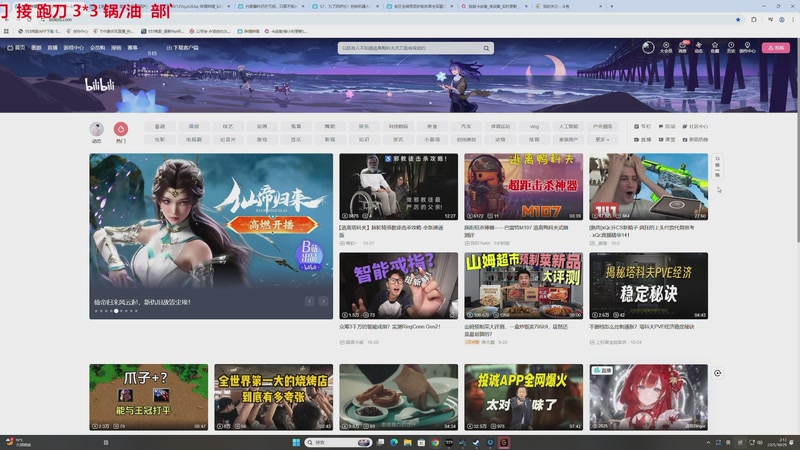Open browser new tab plus button
Screen dimensions: 800x450
(612, 6)
